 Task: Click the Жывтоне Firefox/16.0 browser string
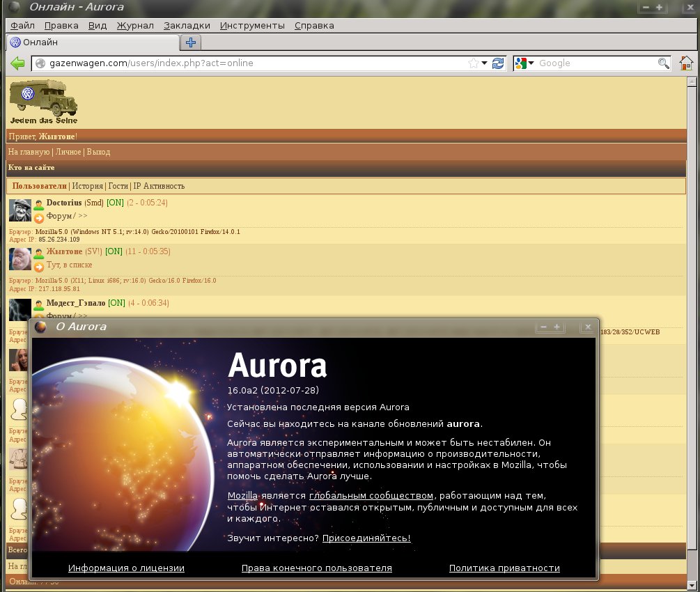(x=125, y=281)
